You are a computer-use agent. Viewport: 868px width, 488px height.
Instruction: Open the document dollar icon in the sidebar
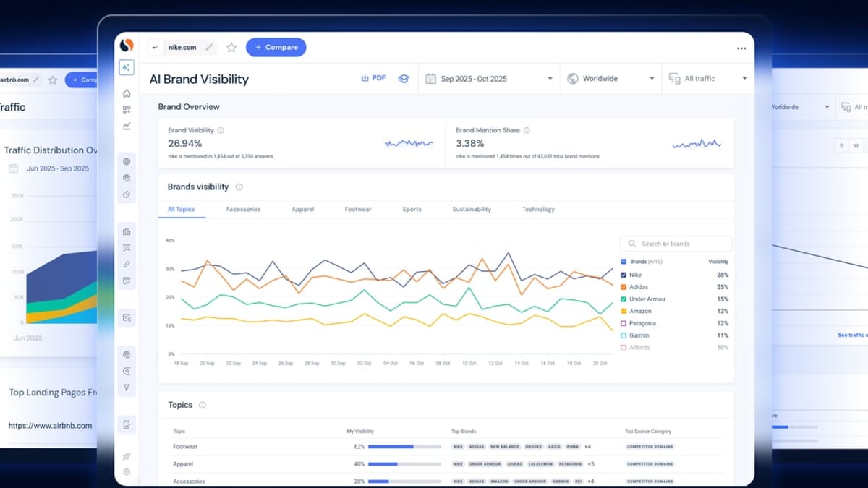pos(127,317)
